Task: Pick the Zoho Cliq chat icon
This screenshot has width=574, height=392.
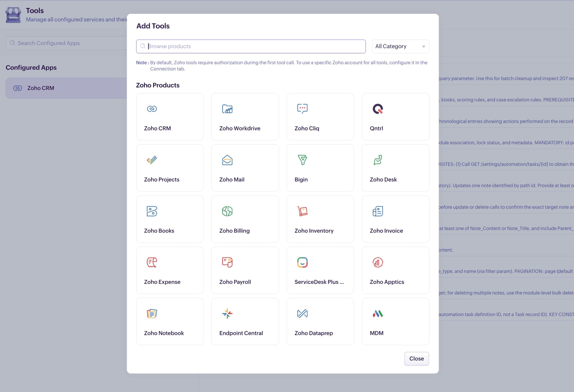Action: pyautogui.click(x=302, y=108)
